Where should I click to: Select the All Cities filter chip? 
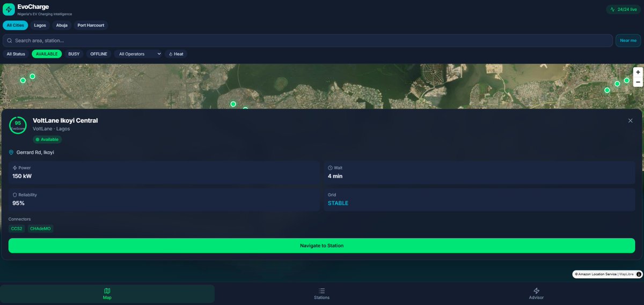point(15,25)
